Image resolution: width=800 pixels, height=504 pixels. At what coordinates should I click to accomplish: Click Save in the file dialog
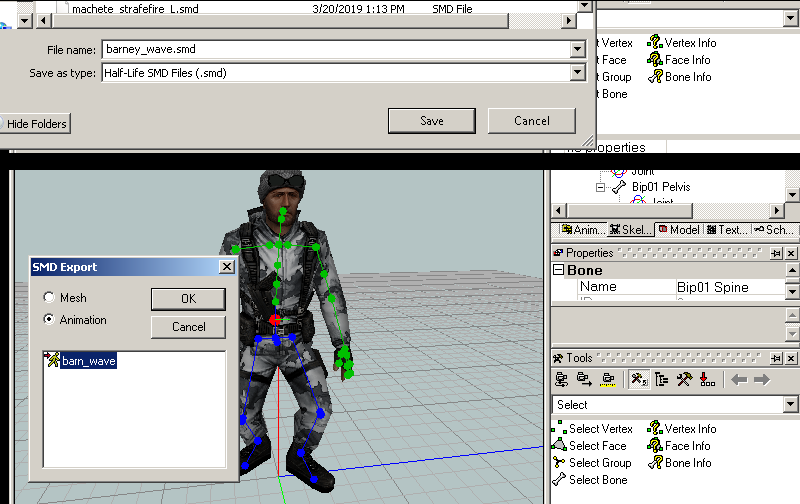(432, 121)
